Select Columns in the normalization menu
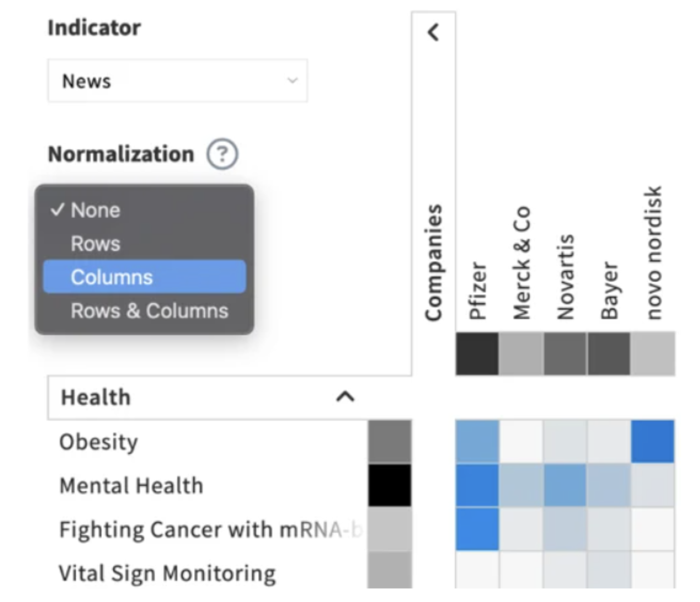The width and height of the screenshot is (700, 602). point(111,277)
